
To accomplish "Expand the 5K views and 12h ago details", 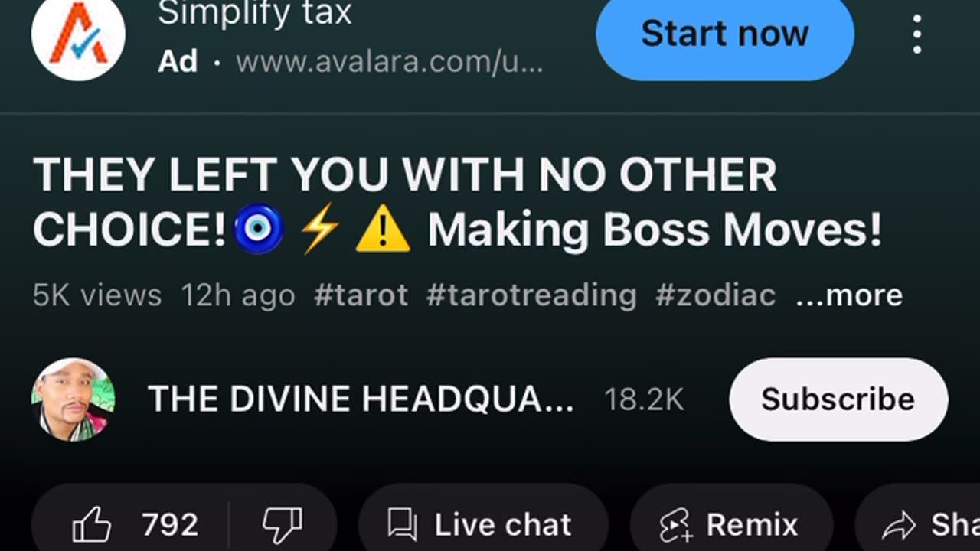I will 164,295.
